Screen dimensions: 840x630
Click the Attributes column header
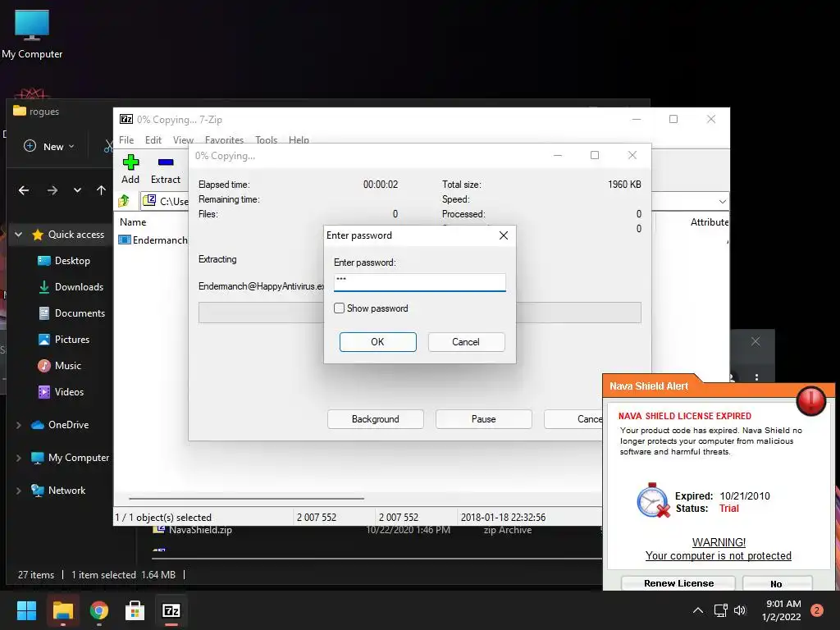710,221
